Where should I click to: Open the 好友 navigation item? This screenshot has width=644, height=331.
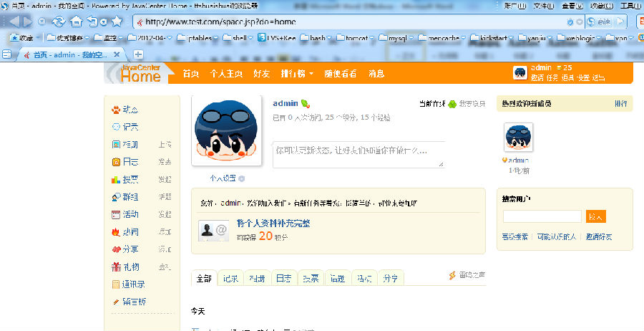(x=261, y=74)
